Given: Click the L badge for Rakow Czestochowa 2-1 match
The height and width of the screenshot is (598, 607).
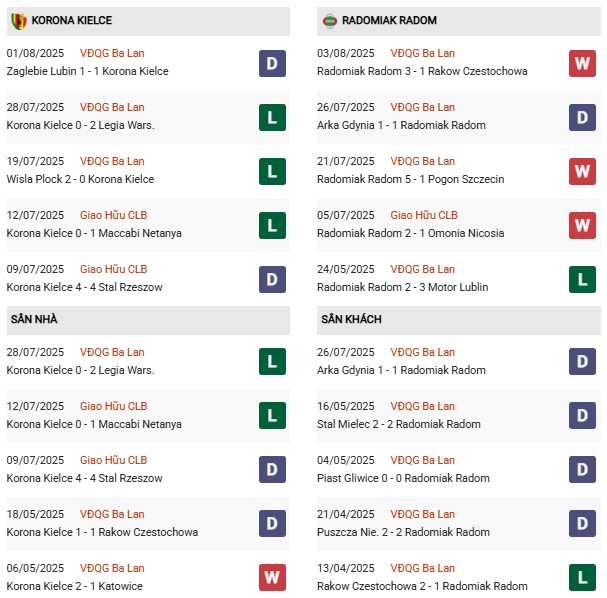Looking at the screenshot, I should click(582, 577).
